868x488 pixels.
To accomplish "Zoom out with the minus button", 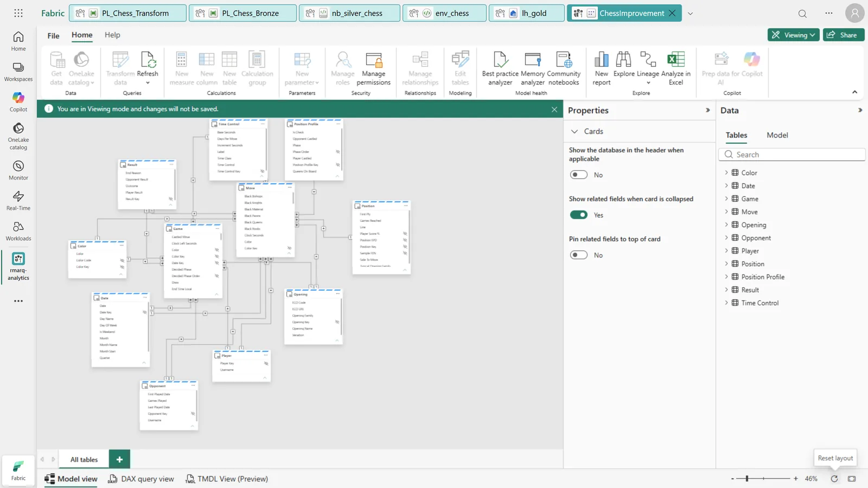I will click(732, 479).
